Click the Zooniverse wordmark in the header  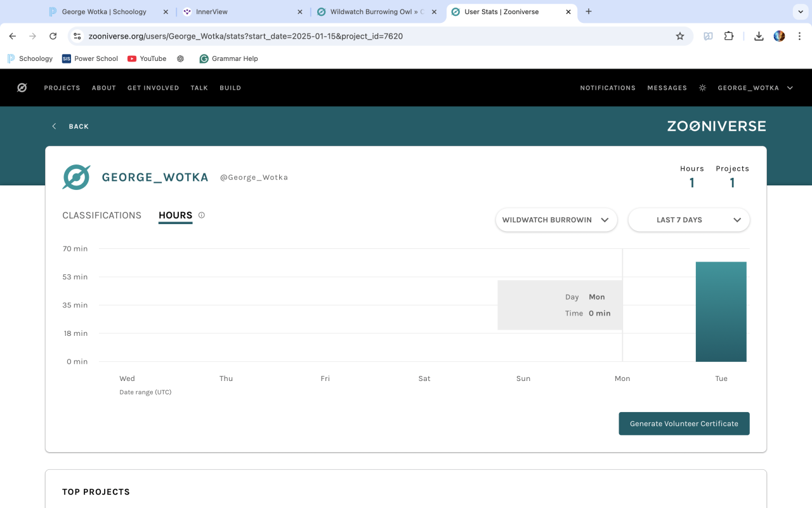716,126
